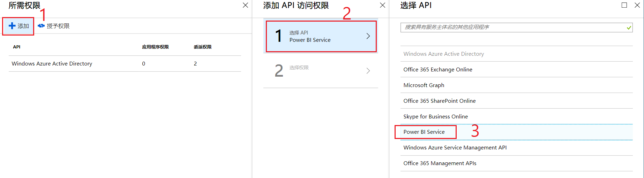
Task: Close the 所需权限 panel
Action: (x=245, y=5)
